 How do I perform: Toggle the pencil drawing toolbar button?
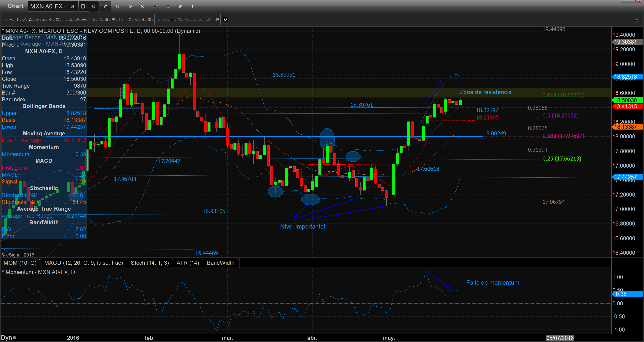coord(105,6)
